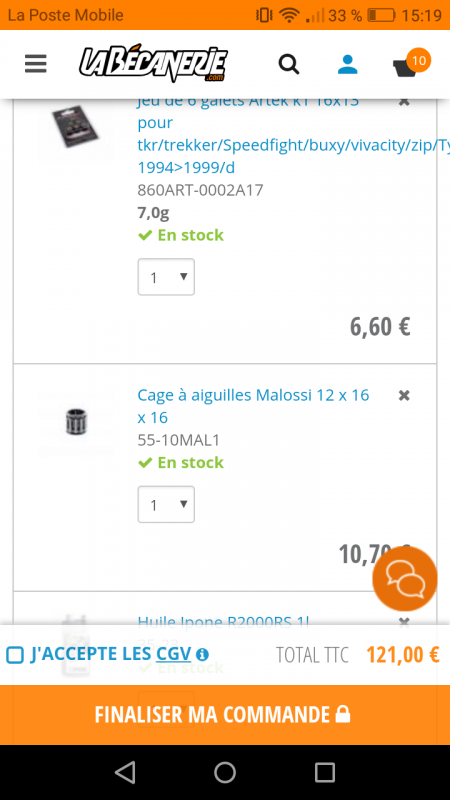Screen dimensions: 450x800
Task: Tap the search magnifier icon
Action: click(x=288, y=65)
